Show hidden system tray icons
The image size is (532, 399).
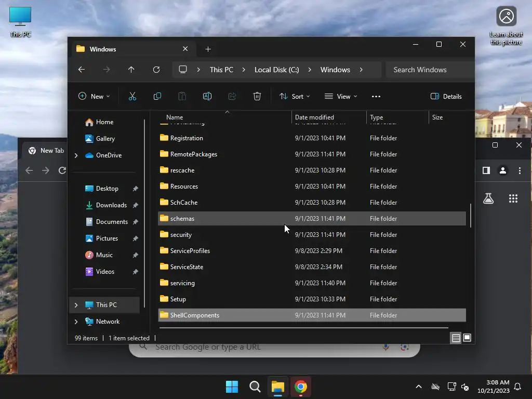(419, 387)
